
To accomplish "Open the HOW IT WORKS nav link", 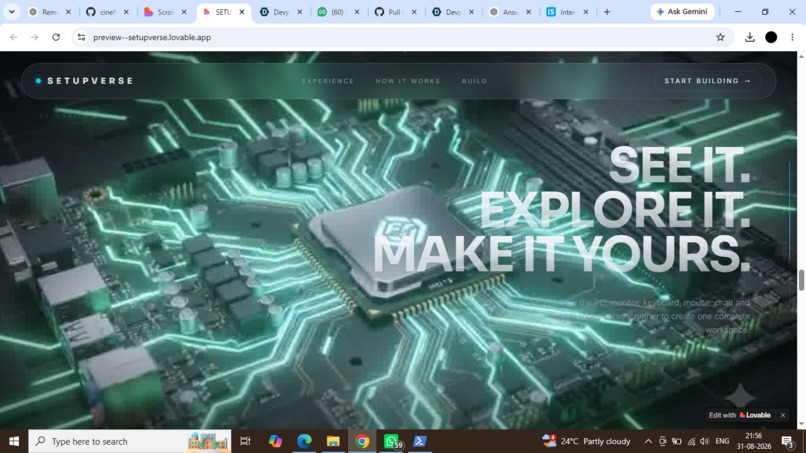I will (408, 81).
